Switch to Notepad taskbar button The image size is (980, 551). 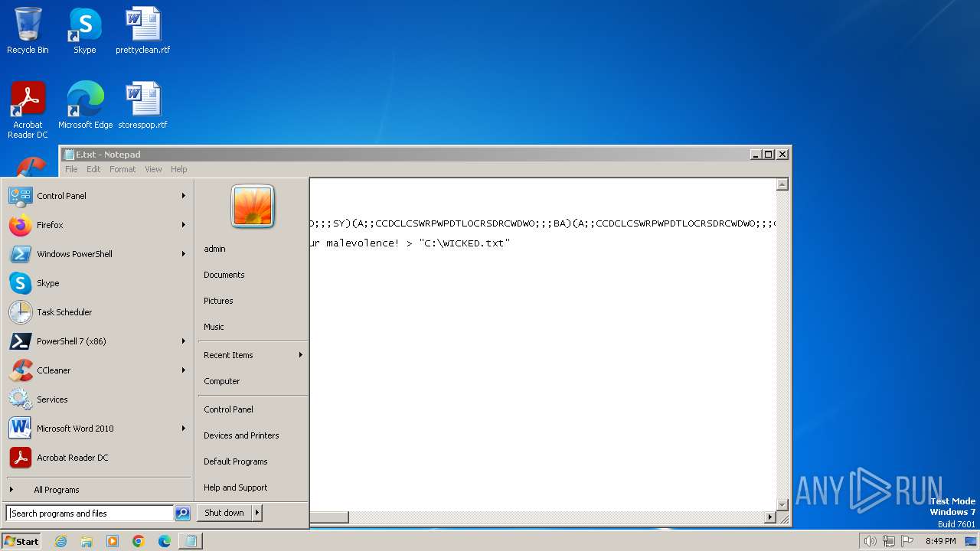tap(191, 541)
